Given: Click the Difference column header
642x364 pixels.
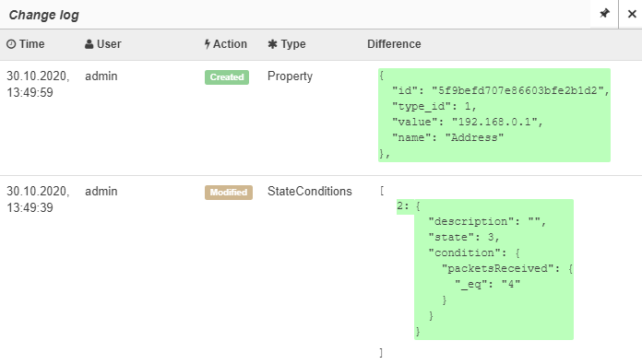Looking at the screenshot, I should 394,44.
